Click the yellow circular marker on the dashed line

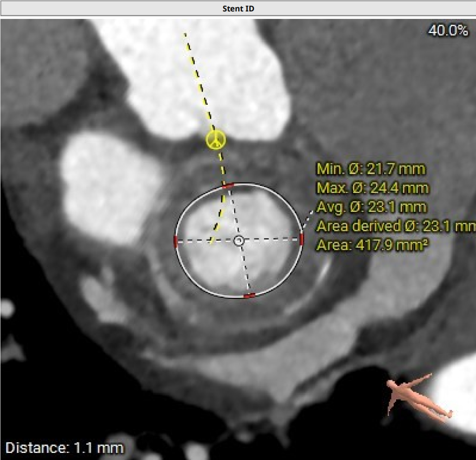pos(216,141)
